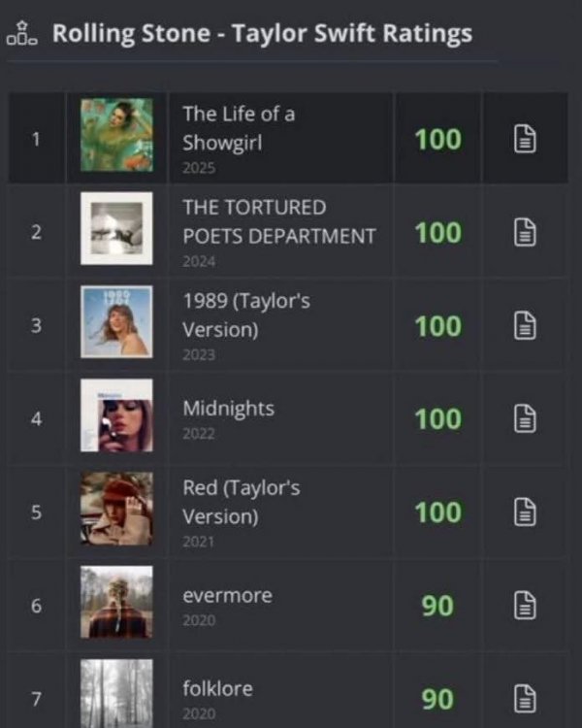Image resolution: width=582 pixels, height=728 pixels.
Task: Click review document icon for 1989 (Taylor's Version)
Action: click(524, 326)
